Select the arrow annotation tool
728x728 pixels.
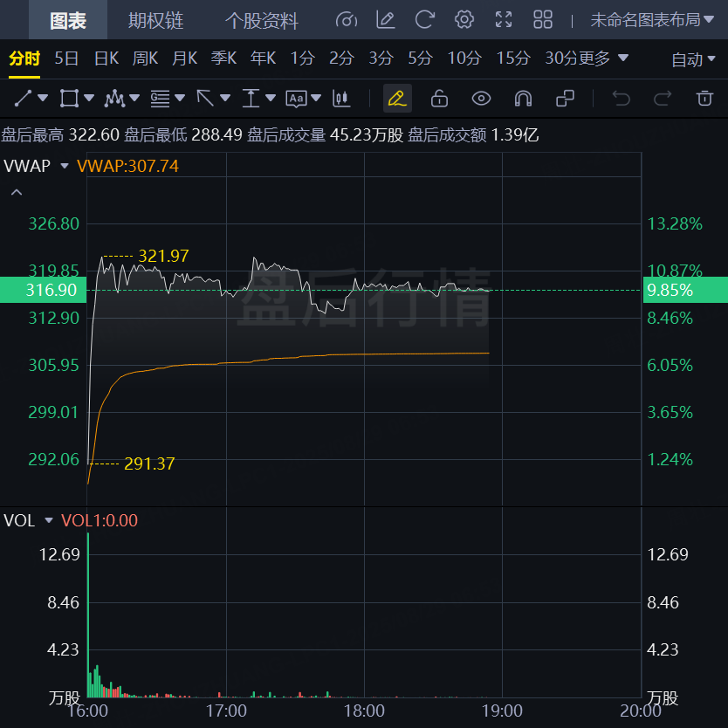205,99
